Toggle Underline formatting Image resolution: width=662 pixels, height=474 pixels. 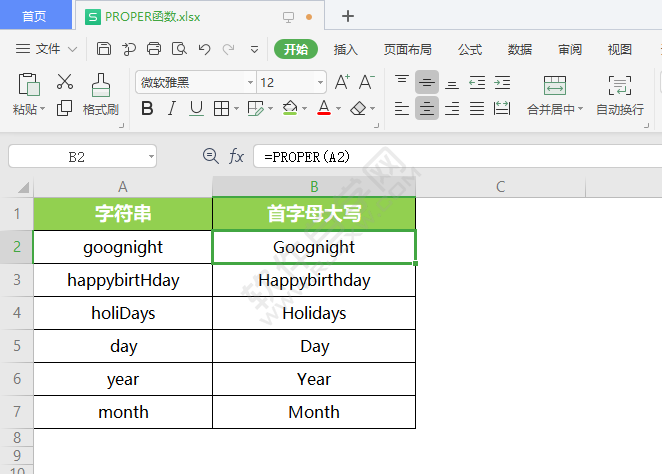(x=196, y=108)
